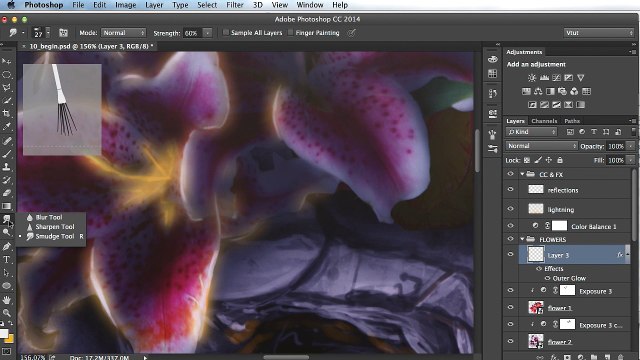Select the flower 2 layer thumbnail

click(x=536, y=341)
